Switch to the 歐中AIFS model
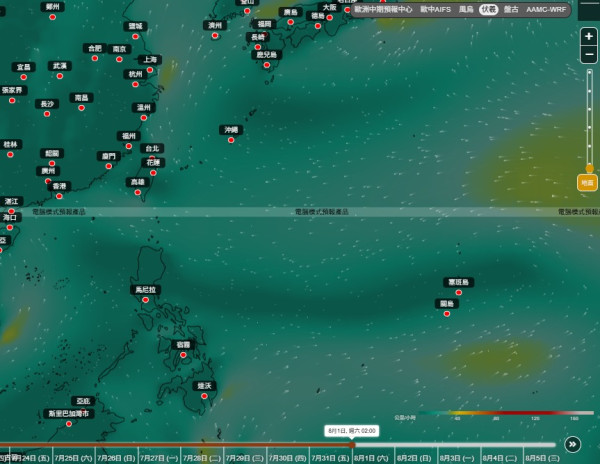Image resolution: width=600 pixels, height=464 pixels. 435,9
